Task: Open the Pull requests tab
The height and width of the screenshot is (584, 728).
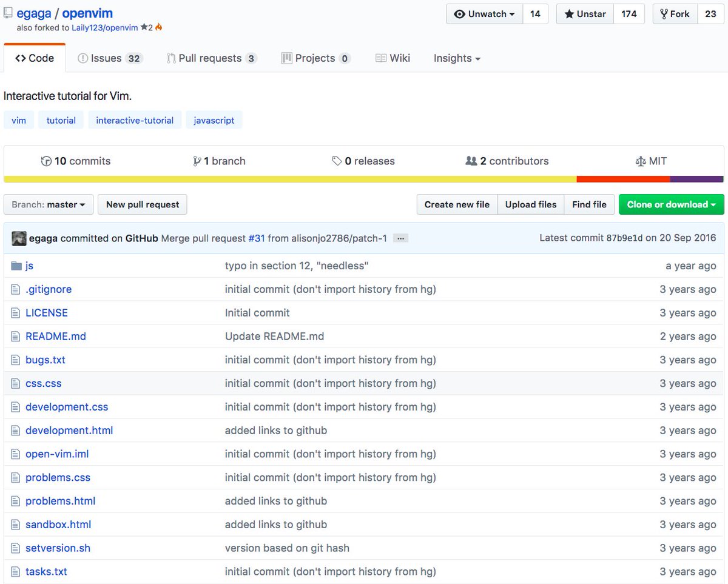Action: pyautogui.click(x=212, y=58)
